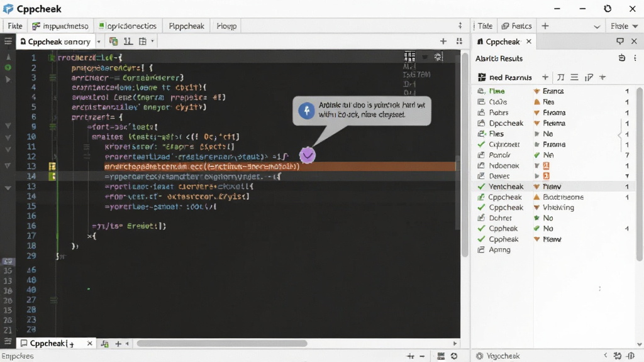Click the results panel vertical scrollbar

tap(640, 173)
